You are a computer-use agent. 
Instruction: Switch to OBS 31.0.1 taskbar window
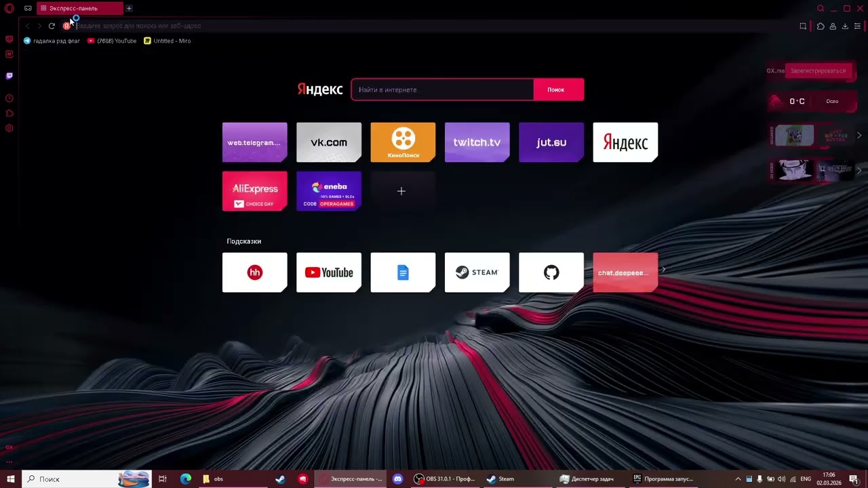[x=446, y=479]
